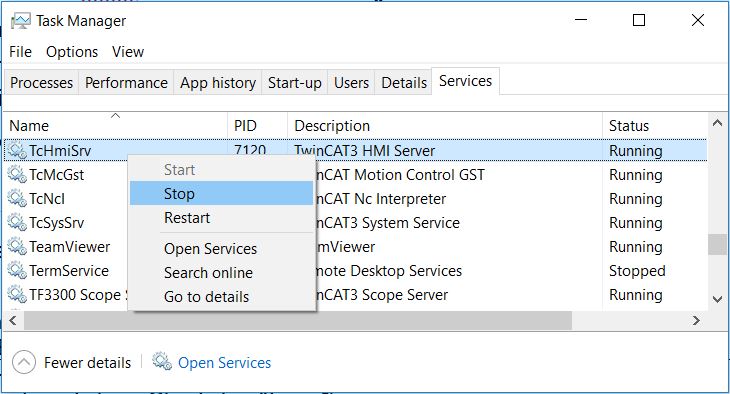This screenshot has height=394, width=730.
Task: Click the horizontal scrollbar right arrow
Action: coord(696,320)
